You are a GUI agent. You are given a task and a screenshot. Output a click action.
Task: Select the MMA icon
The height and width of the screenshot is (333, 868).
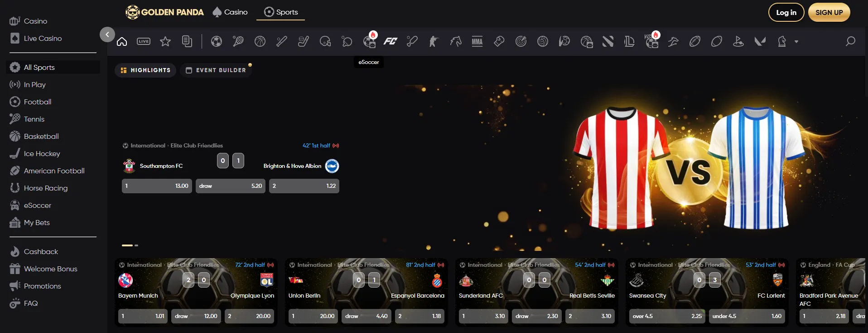click(x=477, y=42)
